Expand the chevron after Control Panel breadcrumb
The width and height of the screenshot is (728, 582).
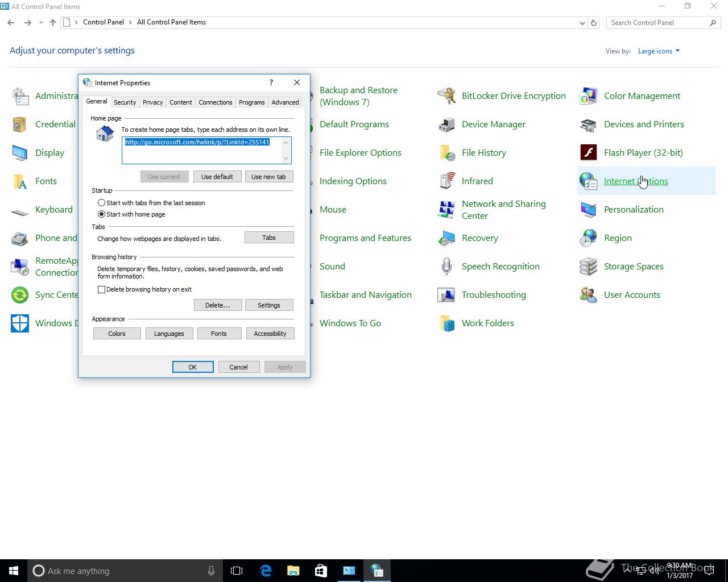coord(130,22)
